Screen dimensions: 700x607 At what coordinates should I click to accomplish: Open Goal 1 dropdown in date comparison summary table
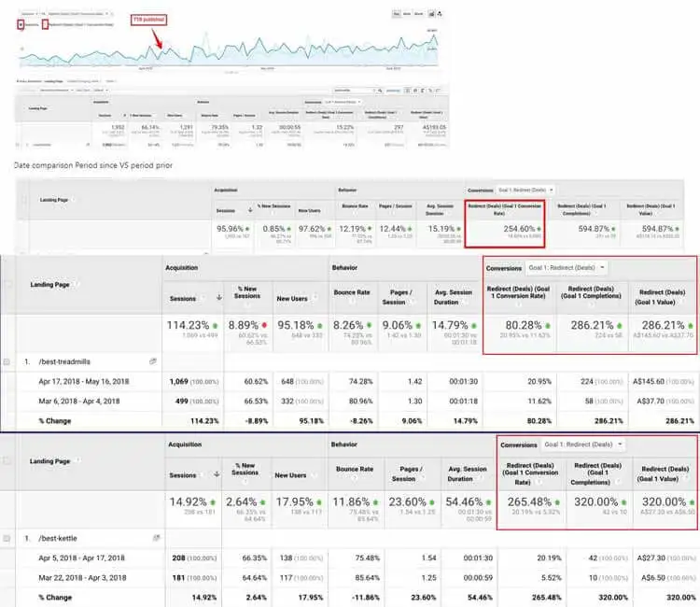point(525,190)
